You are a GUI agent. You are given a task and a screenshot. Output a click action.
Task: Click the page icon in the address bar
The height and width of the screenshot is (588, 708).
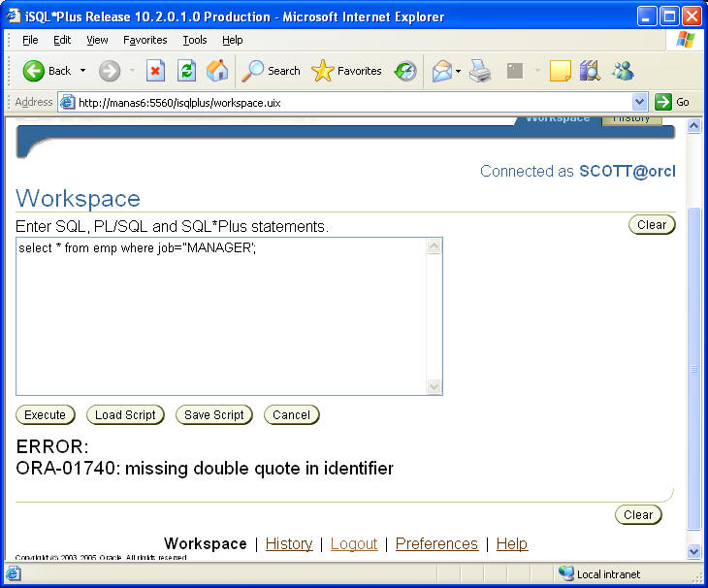point(67,102)
